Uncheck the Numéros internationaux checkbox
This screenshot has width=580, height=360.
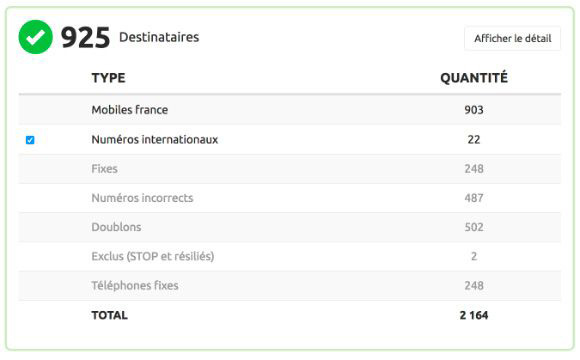30,140
